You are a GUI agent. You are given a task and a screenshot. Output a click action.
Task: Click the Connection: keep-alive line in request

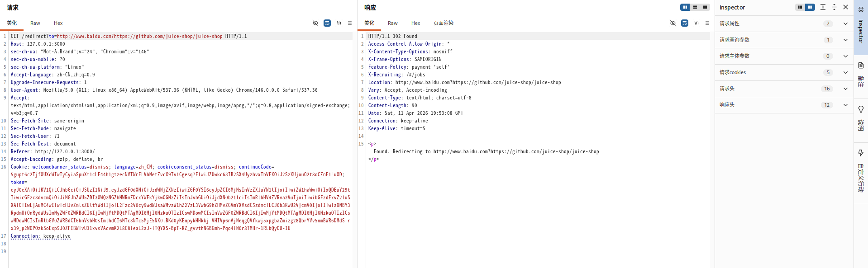click(41, 236)
